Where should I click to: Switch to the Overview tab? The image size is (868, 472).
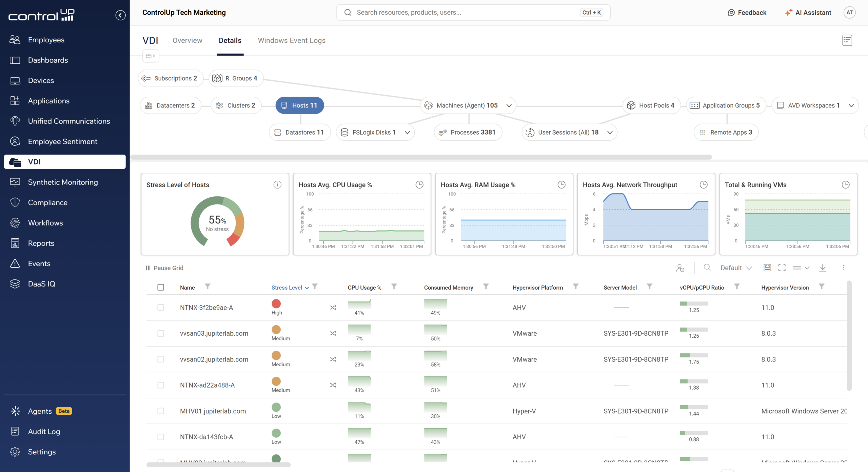[x=187, y=41]
